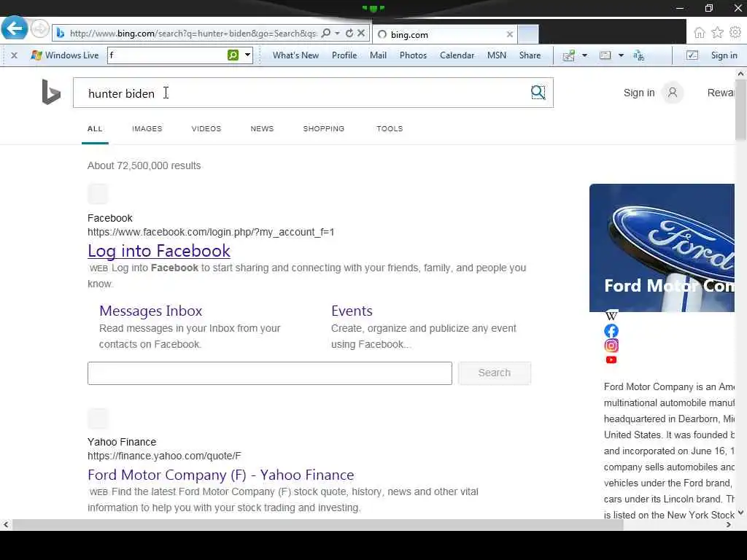Click the Bing Sign in link
The width and height of the screenshot is (747, 560).
639,93
